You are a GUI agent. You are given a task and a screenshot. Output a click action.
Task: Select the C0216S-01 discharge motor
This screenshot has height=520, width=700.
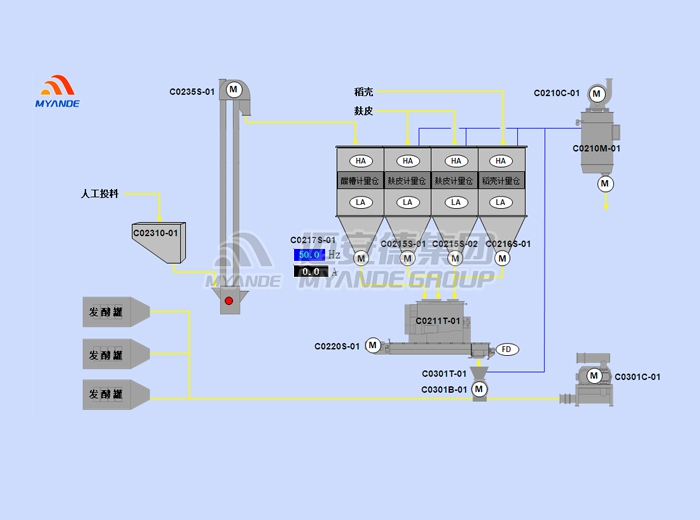(502, 259)
